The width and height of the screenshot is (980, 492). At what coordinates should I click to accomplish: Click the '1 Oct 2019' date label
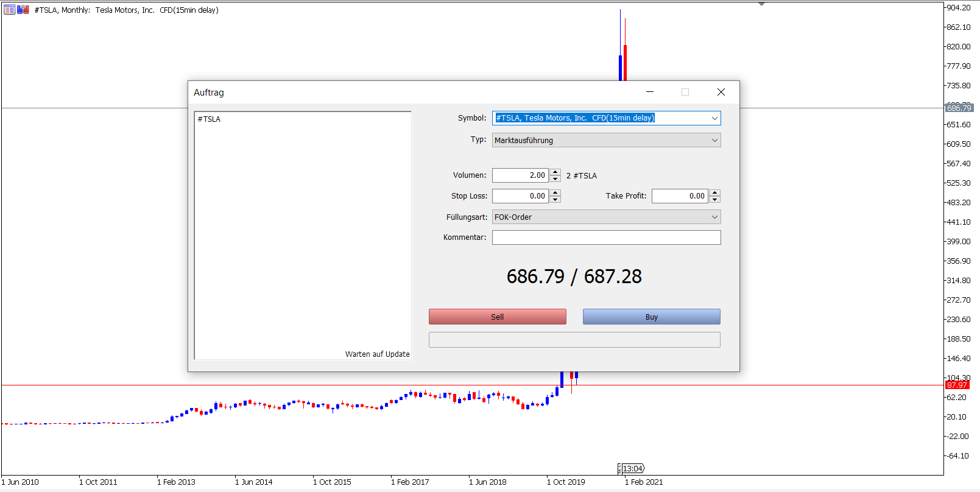tap(566, 482)
